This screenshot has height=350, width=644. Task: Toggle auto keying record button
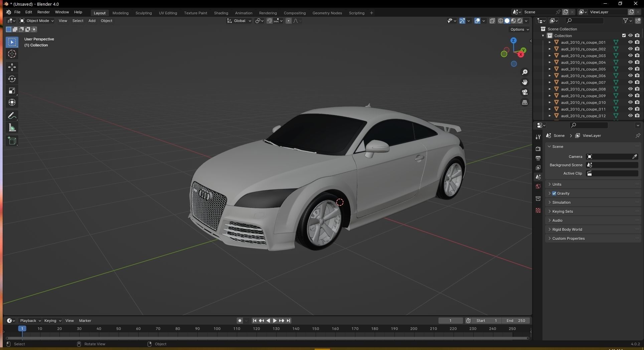239,321
